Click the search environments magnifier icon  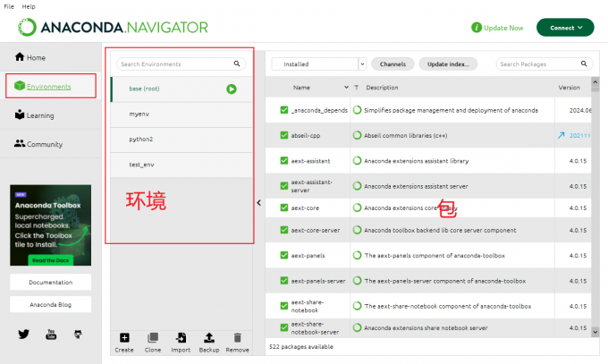[237, 63]
